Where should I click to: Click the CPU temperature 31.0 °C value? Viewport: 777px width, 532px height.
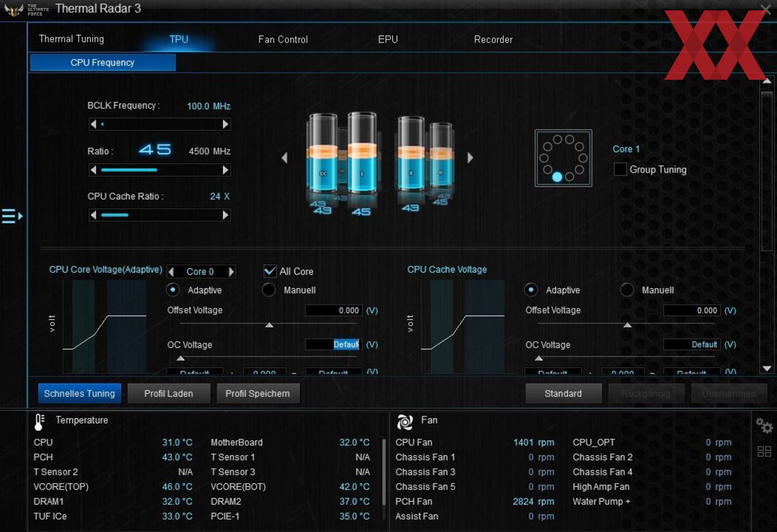177,442
